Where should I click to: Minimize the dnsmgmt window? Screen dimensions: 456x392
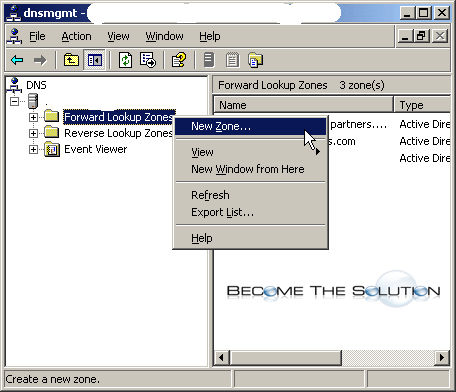click(x=407, y=13)
